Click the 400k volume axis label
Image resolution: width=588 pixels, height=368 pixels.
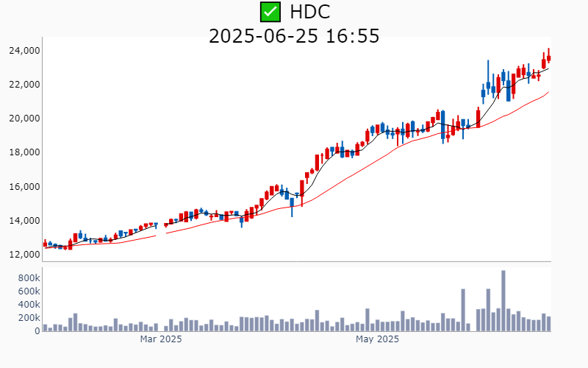pos(29,305)
